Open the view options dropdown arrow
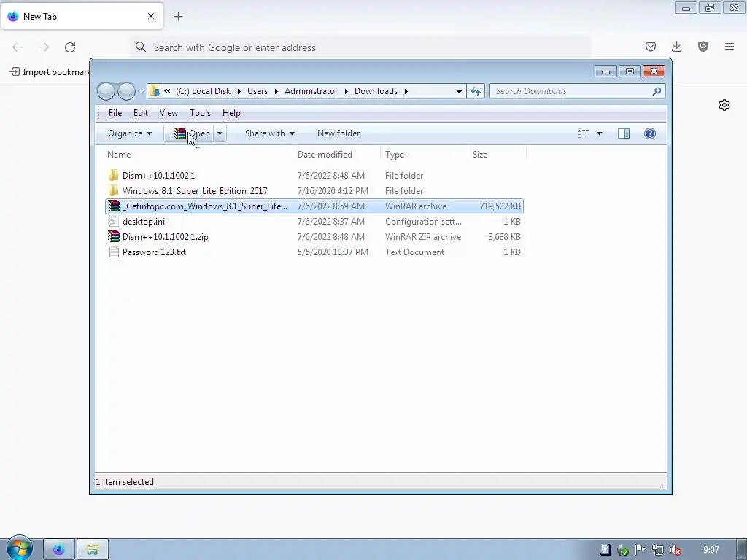The image size is (747, 560). tap(600, 133)
